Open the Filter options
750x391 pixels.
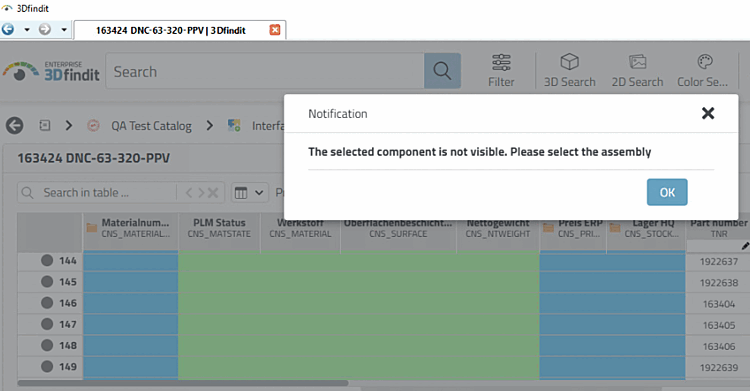click(x=501, y=71)
